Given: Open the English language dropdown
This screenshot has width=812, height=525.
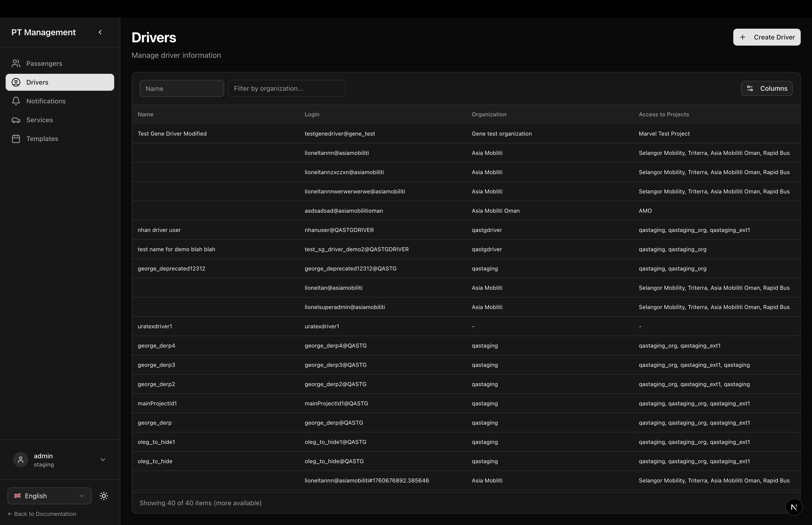Looking at the screenshot, I should point(49,496).
